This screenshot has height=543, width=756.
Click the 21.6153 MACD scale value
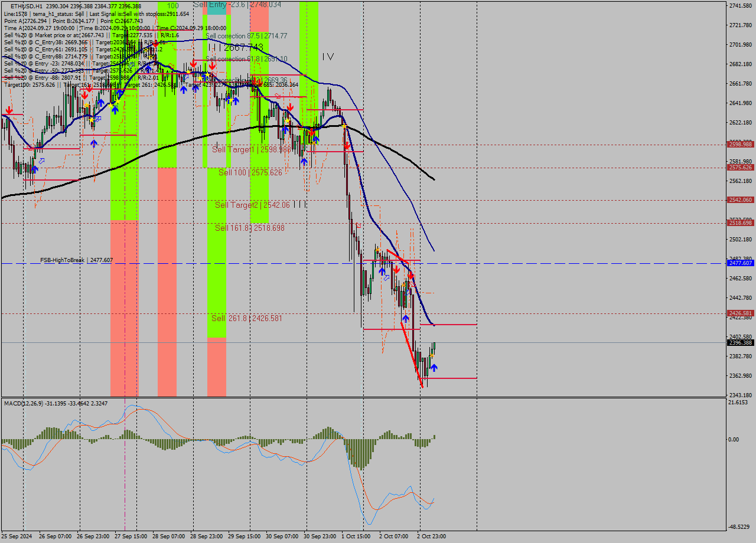pyautogui.click(x=738, y=403)
